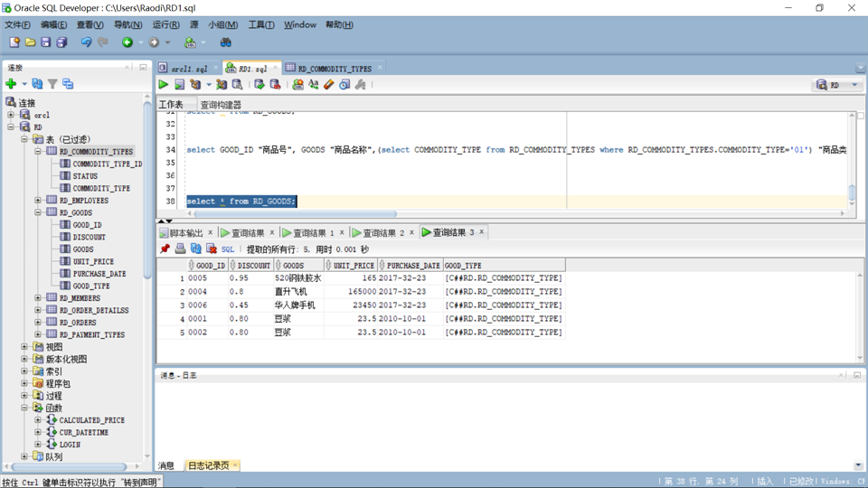This screenshot has width=868, height=488.
Task: Open SQL history clock icon
Action: pos(344,84)
